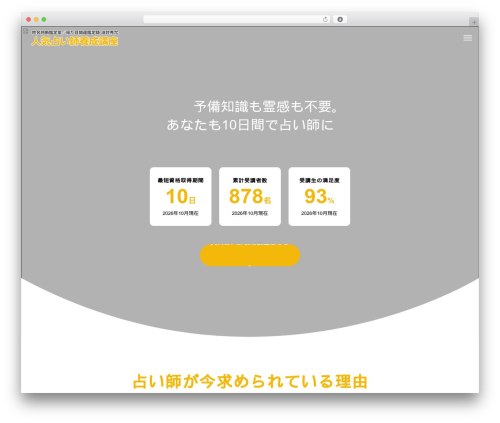Screen dimensions: 500x423
Task: Click the red close window button
Action: click(29, 20)
